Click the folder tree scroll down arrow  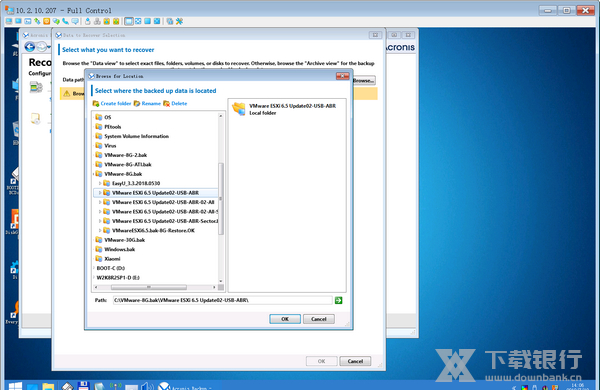tap(220, 281)
